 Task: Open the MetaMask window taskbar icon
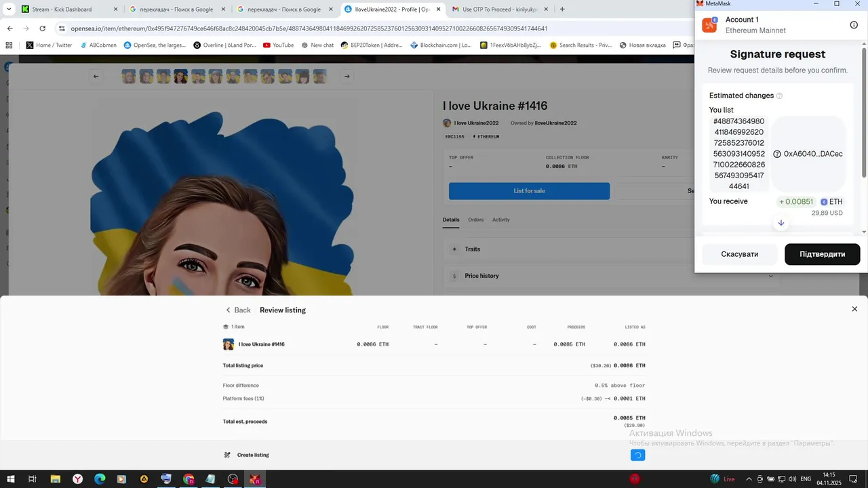click(255, 479)
